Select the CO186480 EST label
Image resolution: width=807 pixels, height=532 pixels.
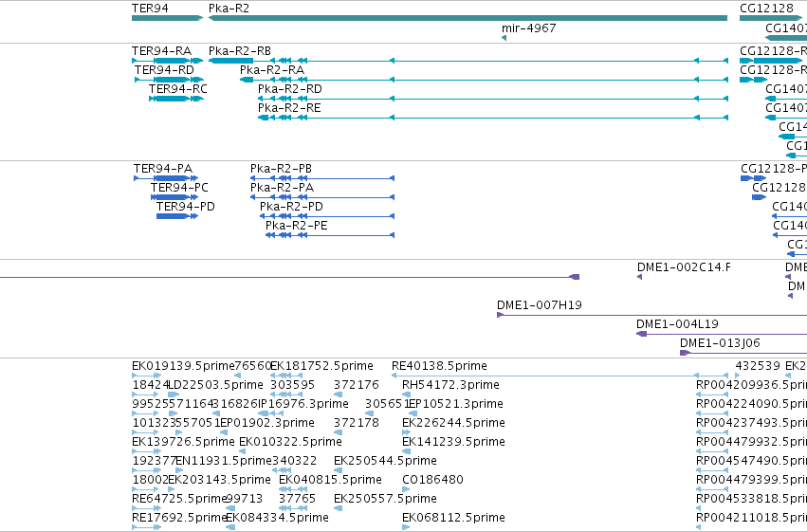pyautogui.click(x=432, y=480)
